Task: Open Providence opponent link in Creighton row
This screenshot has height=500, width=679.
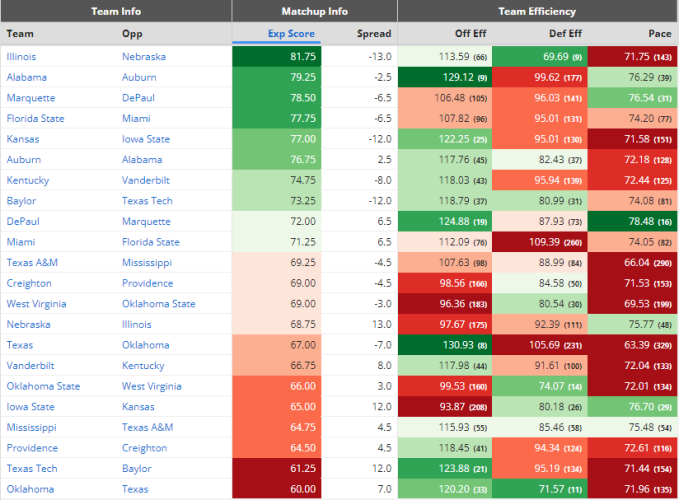Action: [147, 283]
